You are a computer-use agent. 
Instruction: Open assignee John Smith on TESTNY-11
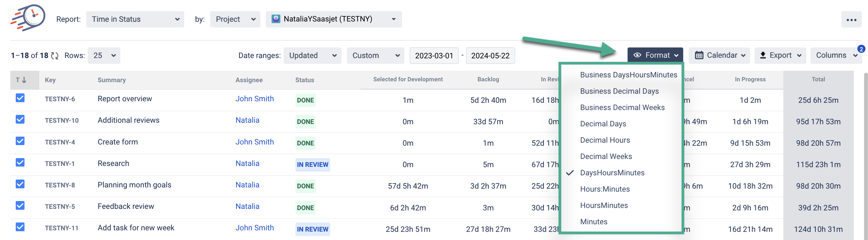[x=254, y=228]
